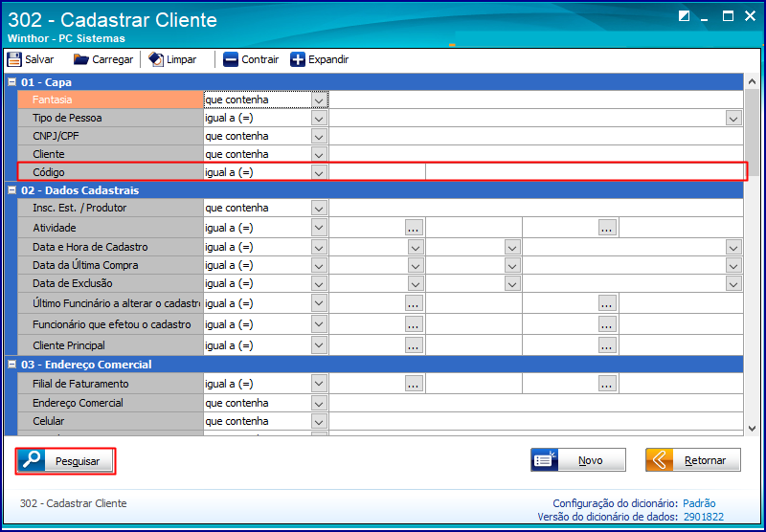Image resolution: width=766 pixels, height=532 pixels.
Task: Click the Retornar back arrow icon
Action: tap(659, 460)
